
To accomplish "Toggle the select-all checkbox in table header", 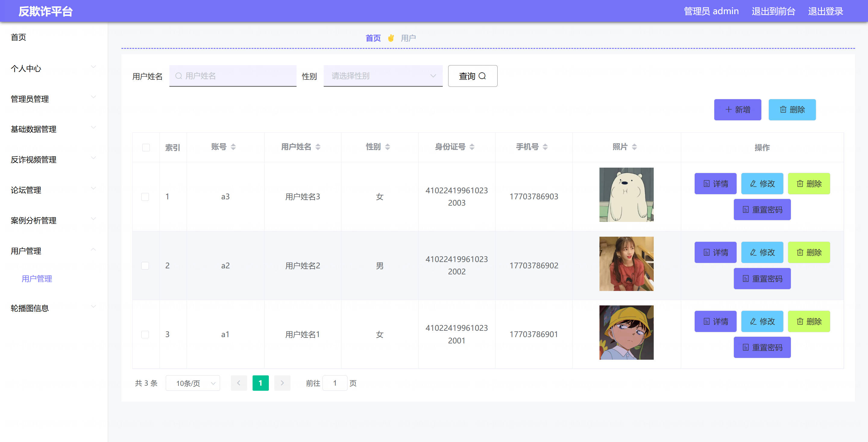I will (x=146, y=147).
